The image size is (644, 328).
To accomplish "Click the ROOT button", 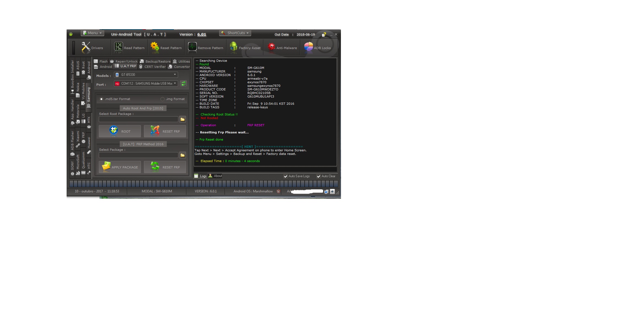I will point(120,131).
